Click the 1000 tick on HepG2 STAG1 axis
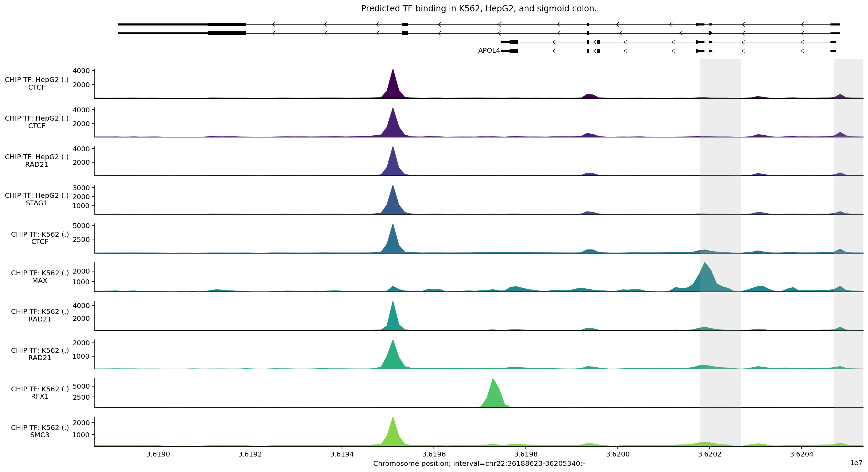The width and height of the screenshot is (868, 472). (x=81, y=206)
